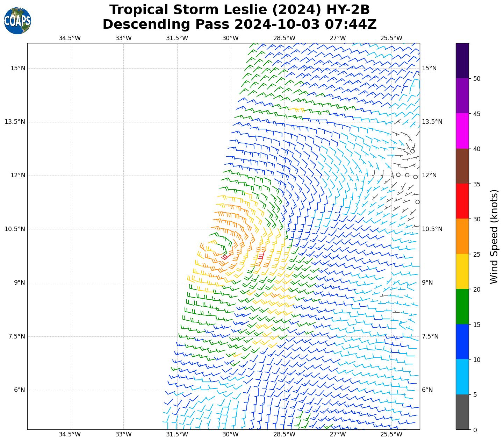Click the 34.5°W label on bottom axis
This screenshot has width=504, height=442.
tap(70, 434)
